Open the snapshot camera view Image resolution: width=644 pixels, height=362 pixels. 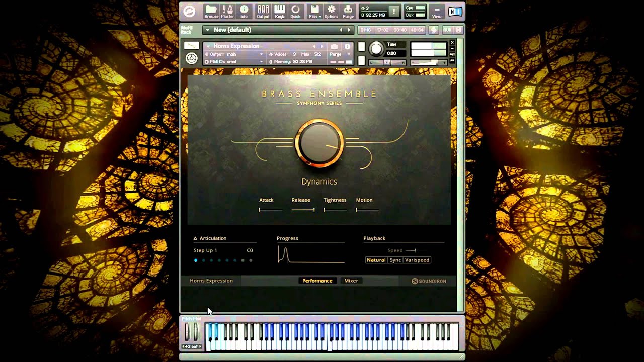click(334, 46)
